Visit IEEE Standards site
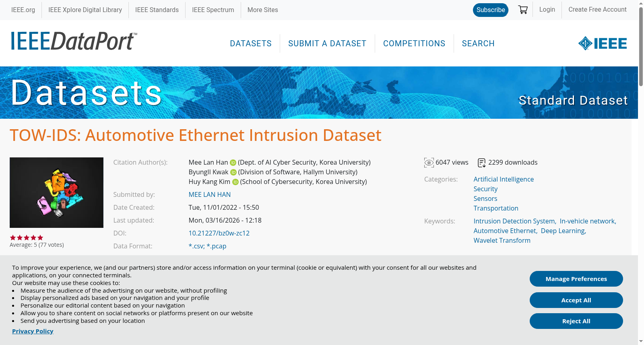644x345 pixels. (x=157, y=10)
